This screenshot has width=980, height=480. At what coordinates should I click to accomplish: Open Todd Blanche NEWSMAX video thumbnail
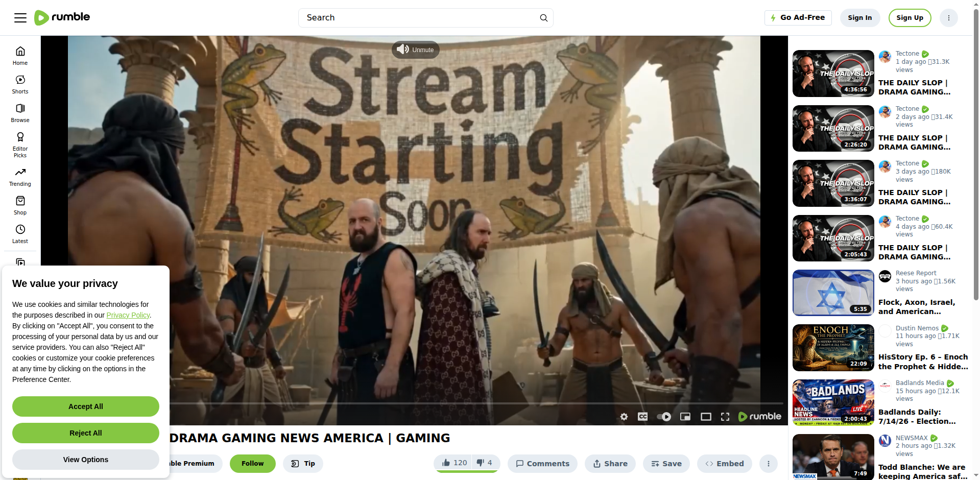[833, 457]
